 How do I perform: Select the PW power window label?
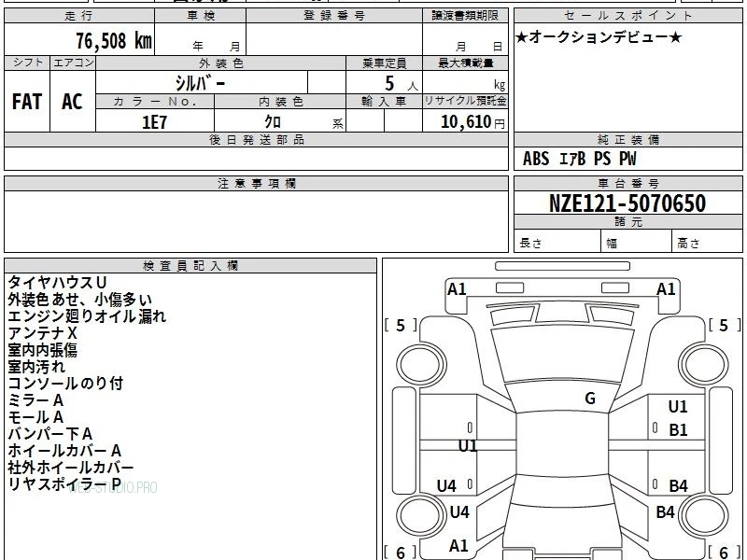coord(627,159)
